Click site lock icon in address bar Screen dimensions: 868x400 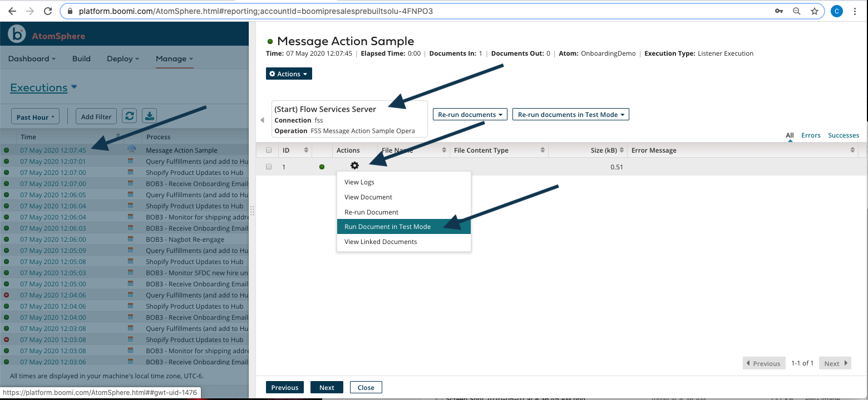pos(70,11)
